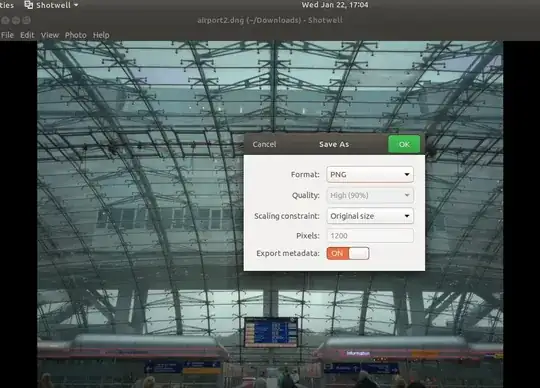Viewport: 540px width, 388px height.
Task: Click the Scaling constraint dropdown arrow icon
Action: [407, 216]
